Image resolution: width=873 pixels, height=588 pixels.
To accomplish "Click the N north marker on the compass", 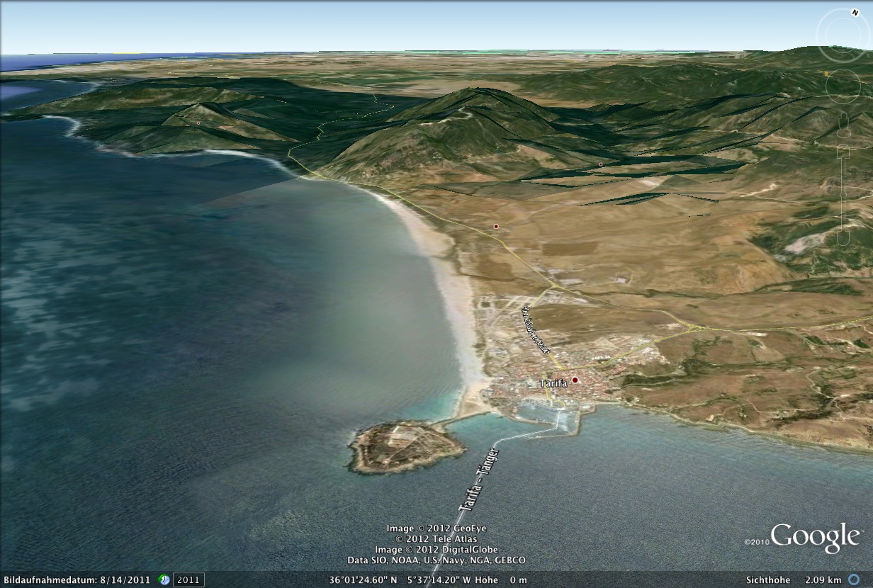I will (x=855, y=13).
